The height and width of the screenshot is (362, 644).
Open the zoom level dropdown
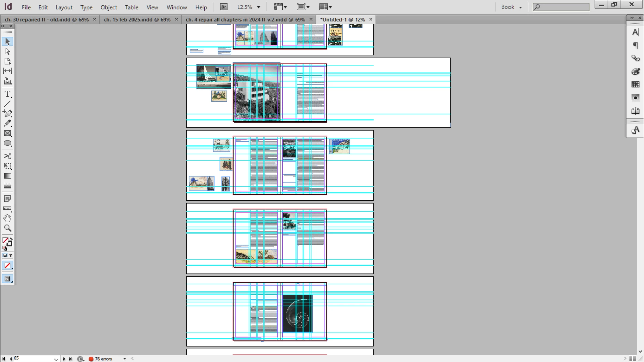258,7
